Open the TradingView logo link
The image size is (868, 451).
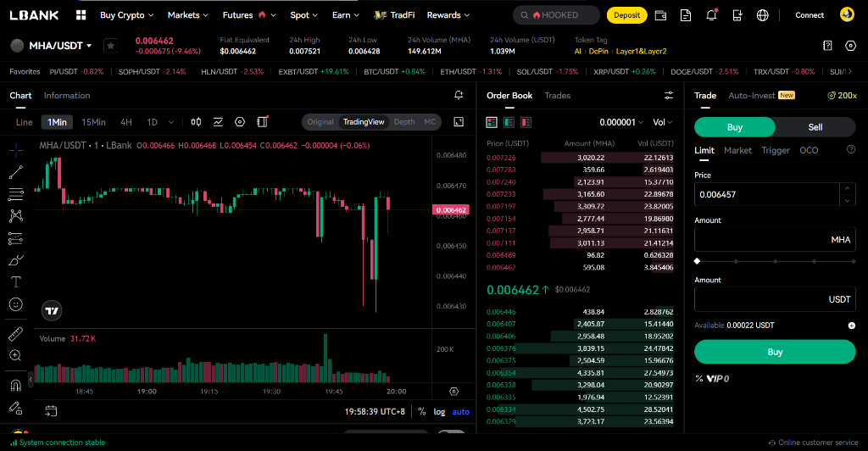tap(52, 311)
